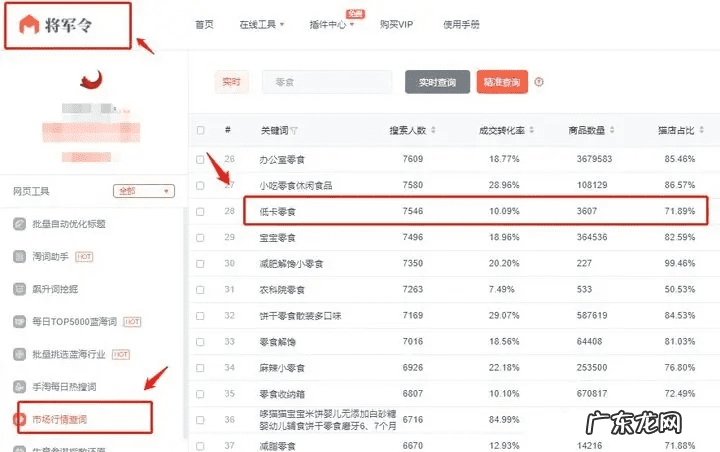Go to 首页 in top navigation

tap(204, 24)
